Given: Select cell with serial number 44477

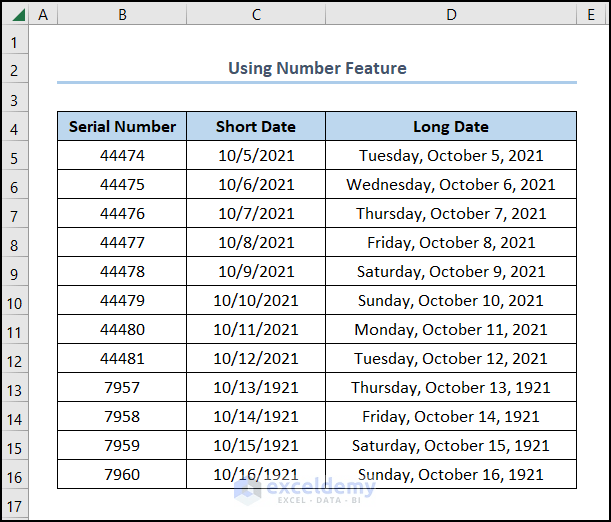Looking at the screenshot, I should point(122,242).
